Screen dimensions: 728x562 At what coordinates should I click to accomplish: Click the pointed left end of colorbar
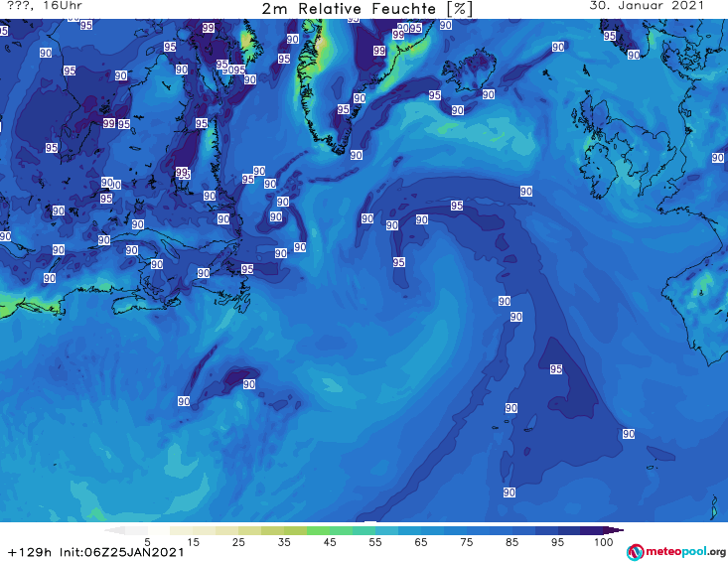point(114,530)
